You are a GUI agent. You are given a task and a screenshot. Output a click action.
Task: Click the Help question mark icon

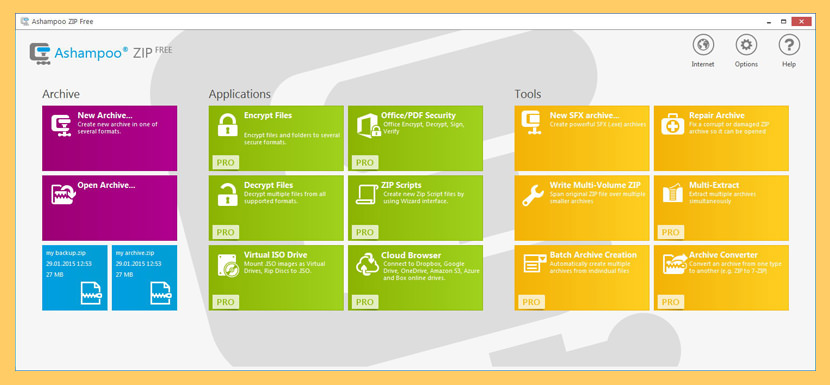(x=789, y=45)
